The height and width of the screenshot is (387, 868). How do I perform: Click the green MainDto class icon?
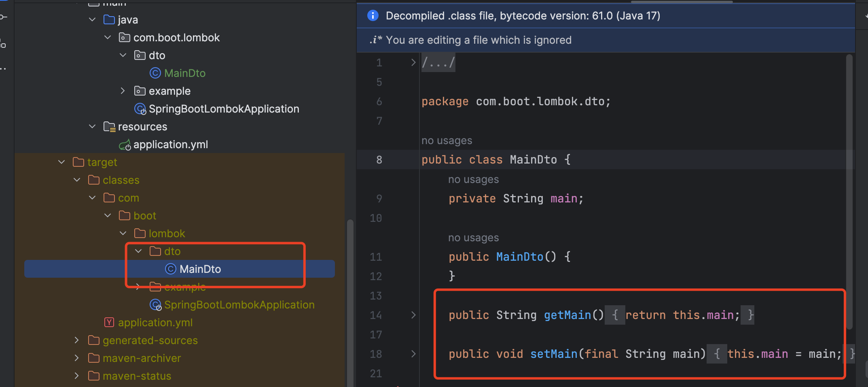tap(155, 73)
